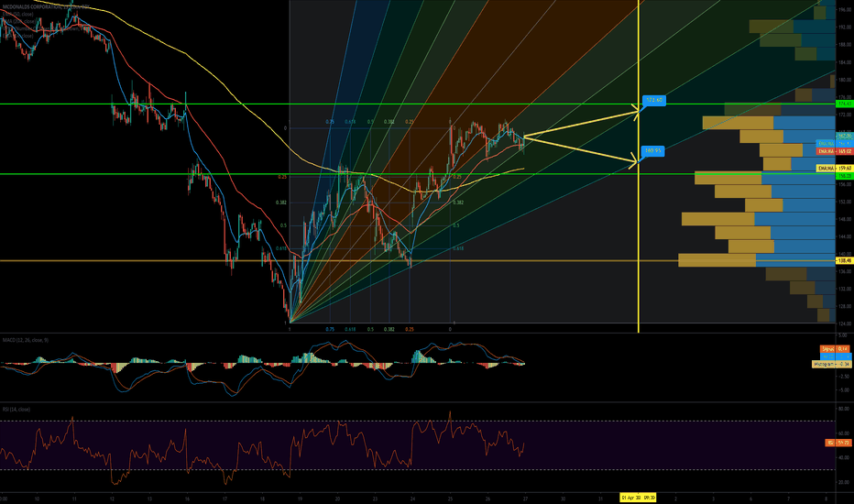Click the 172.60 blue price target label
Image resolution: width=854 pixels, height=504 pixels.
[x=654, y=100]
